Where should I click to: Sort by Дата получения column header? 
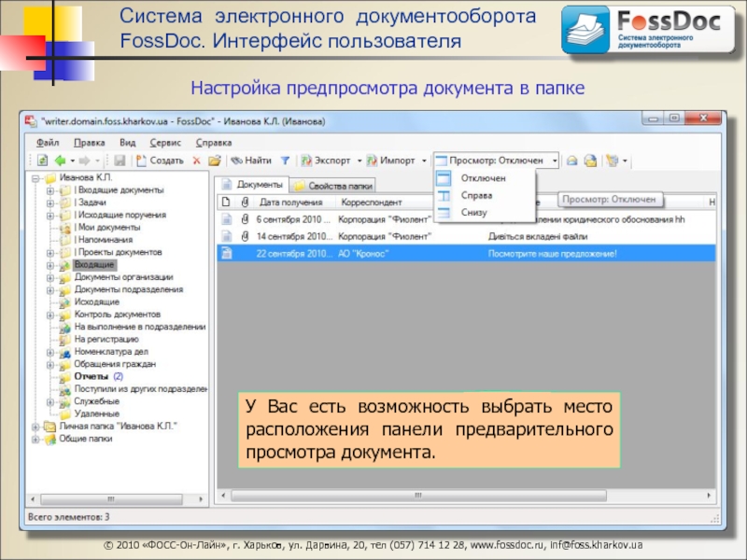(x=290, y=203)
